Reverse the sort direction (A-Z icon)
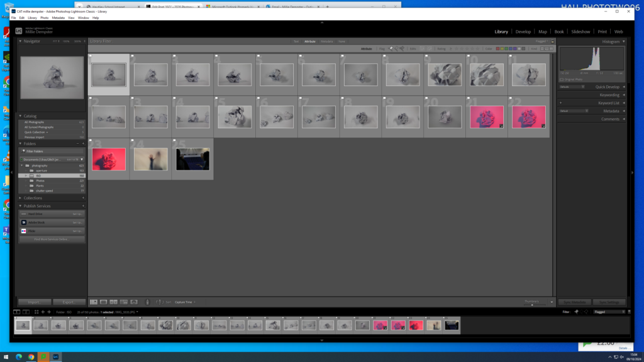 click(159, 302)
